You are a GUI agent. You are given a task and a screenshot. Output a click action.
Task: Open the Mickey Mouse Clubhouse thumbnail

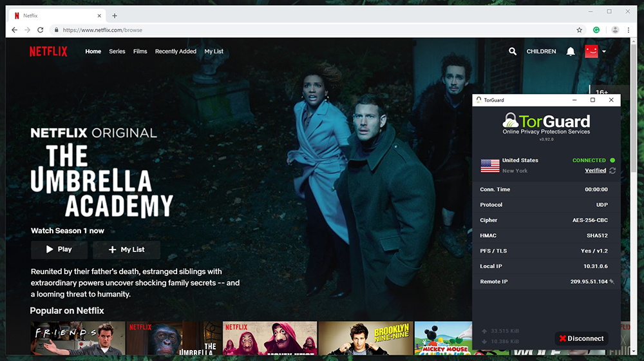point(443,338)
